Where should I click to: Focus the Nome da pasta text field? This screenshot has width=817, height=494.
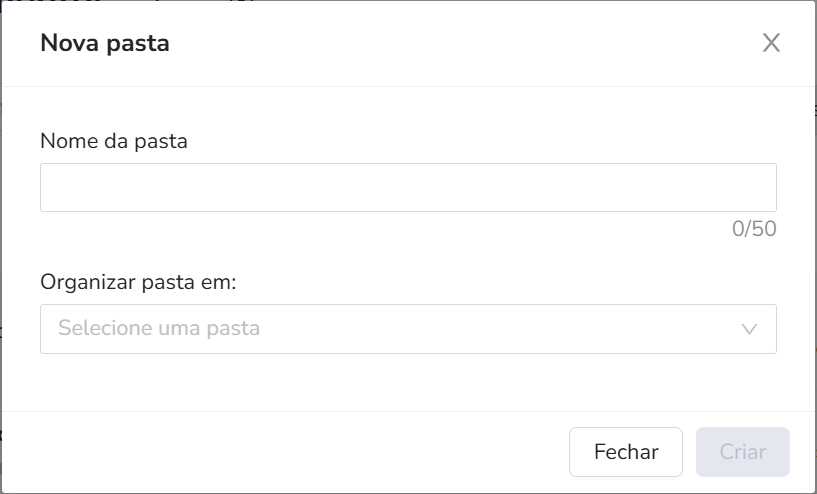(408, 188)
